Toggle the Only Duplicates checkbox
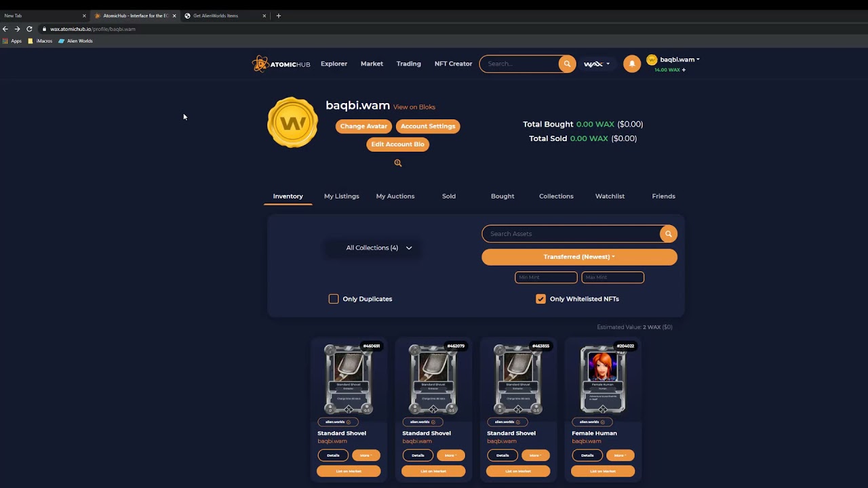The height and width of the screenshot is (488, 868). (334, 299)
